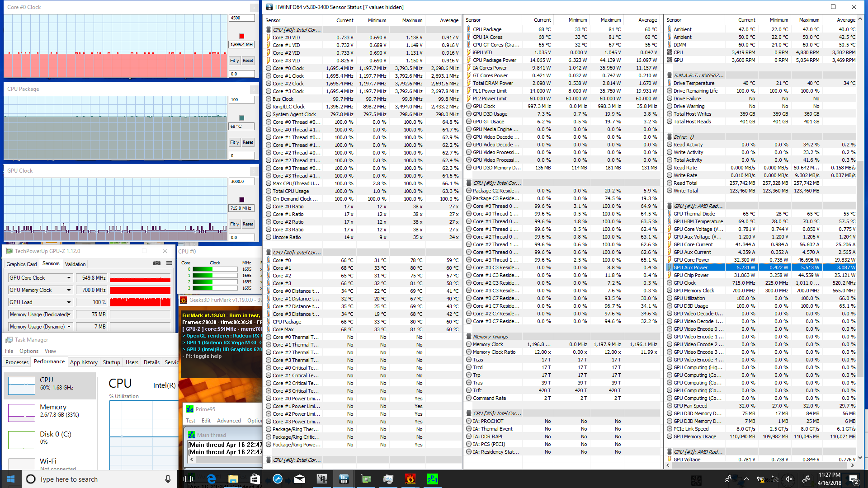Open Memory Usage (Dynamic) dropdown arrow
Viewport: 868px width, 488px height.
point(69,327)
